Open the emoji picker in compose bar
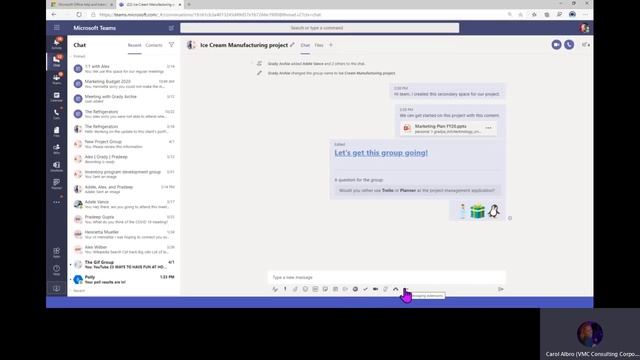Image resolution: width=640 pixels, height=360 pixels. [305, 289]
